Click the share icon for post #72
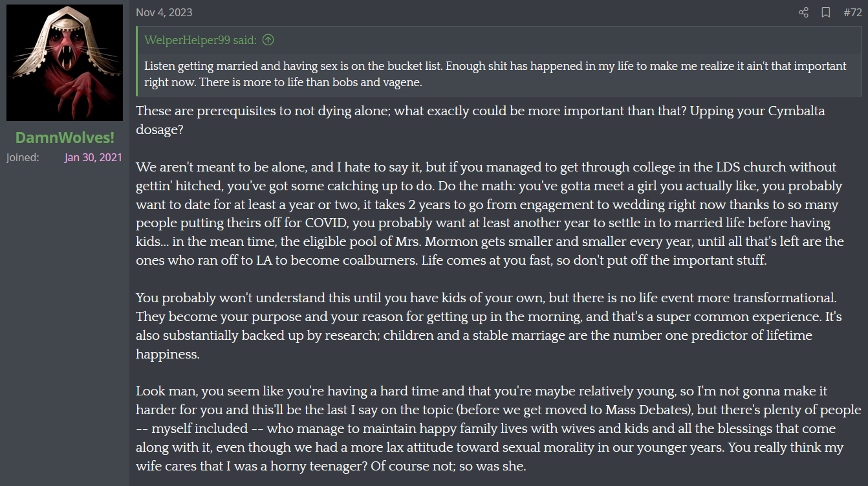The image size is (868, 486). point(803,12)
